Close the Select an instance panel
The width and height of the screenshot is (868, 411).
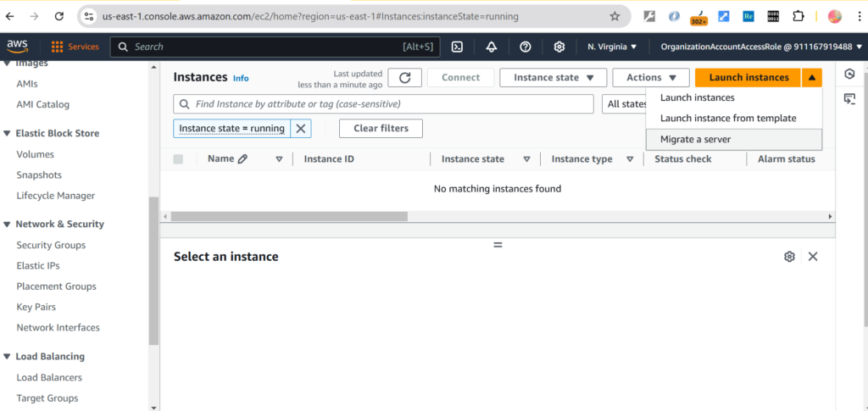(813, 257)
